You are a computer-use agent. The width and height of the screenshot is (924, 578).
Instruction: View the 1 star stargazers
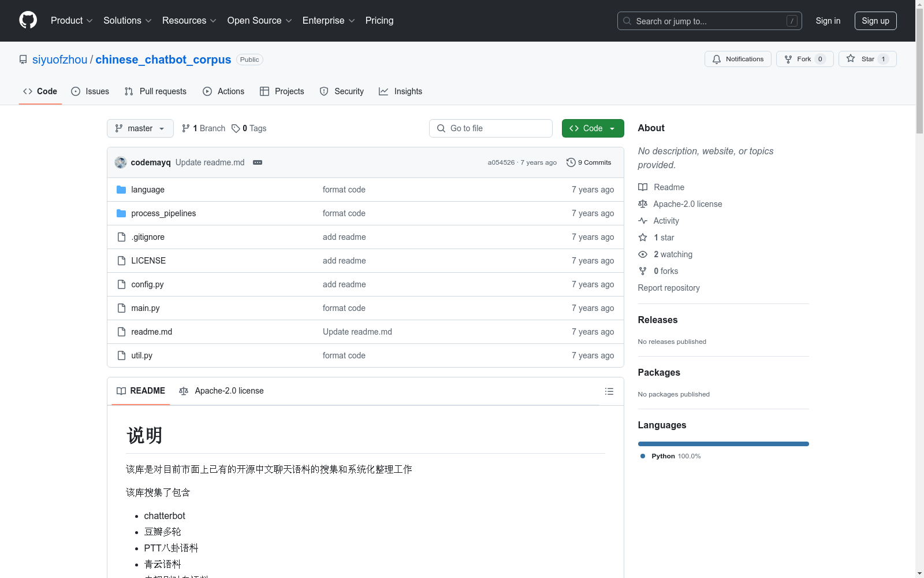click(x=656, y=238)
